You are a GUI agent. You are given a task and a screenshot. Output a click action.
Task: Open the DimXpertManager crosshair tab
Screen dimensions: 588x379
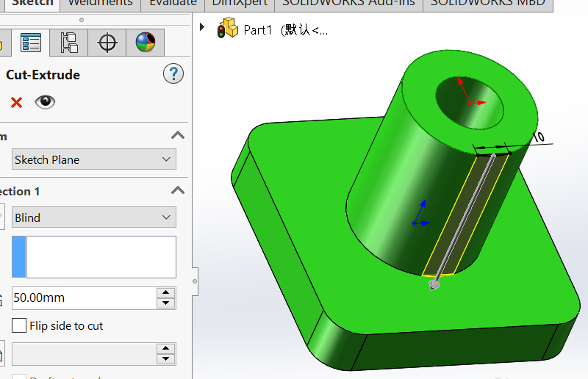click(x=107, y=43)
